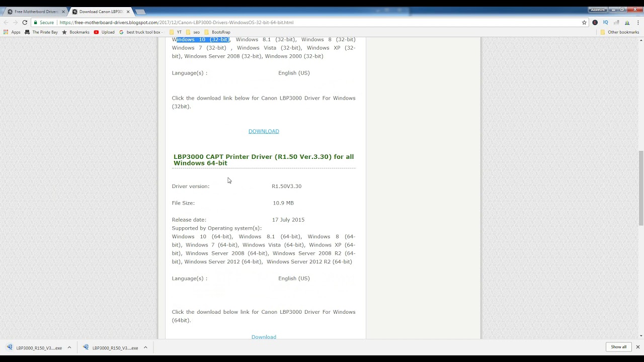Expand options arrow for first downloaded file
Viewport: 644px width, 362px height.
pyautogui.click(x=69, y=347)
